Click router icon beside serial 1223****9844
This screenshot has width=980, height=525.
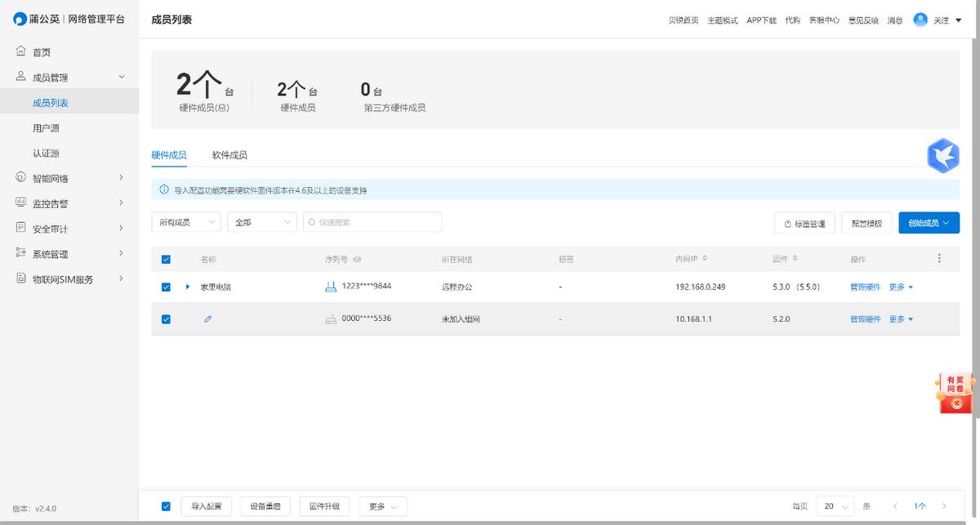coord(331,287)
